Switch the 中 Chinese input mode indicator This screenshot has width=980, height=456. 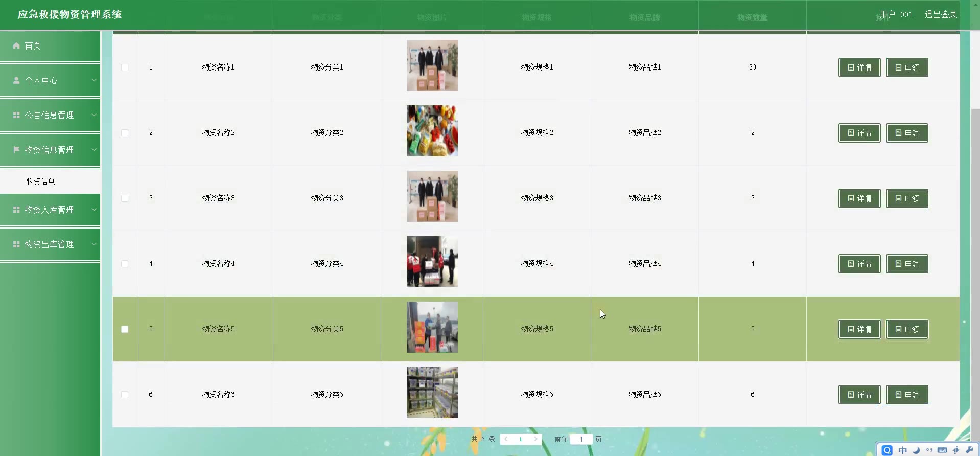[903, 450]
